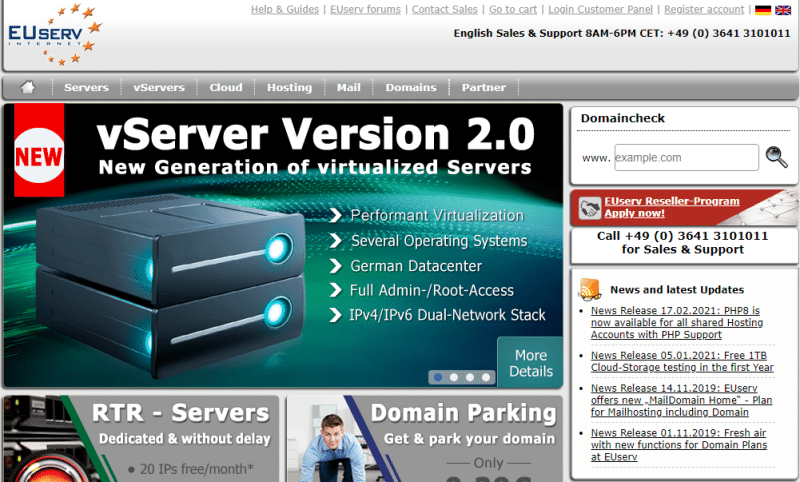Open Login Customer Panel link
The image size is (800, 482).
coord(601,9)
